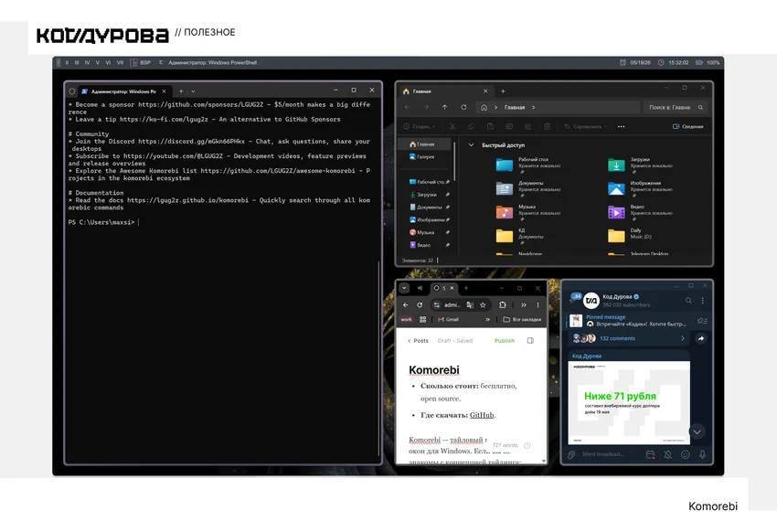This screenshot has height=532, width=777.
Task: Search inside the Код Дурова channel
Action: [688, 301]
